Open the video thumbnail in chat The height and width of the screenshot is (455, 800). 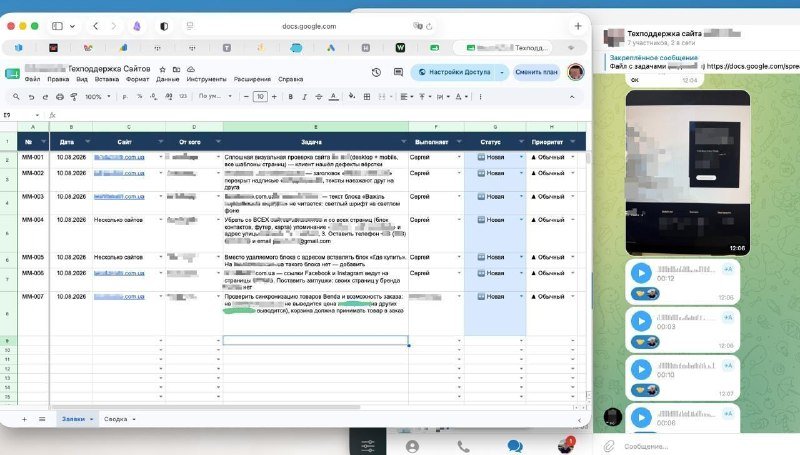pos(687,172)
